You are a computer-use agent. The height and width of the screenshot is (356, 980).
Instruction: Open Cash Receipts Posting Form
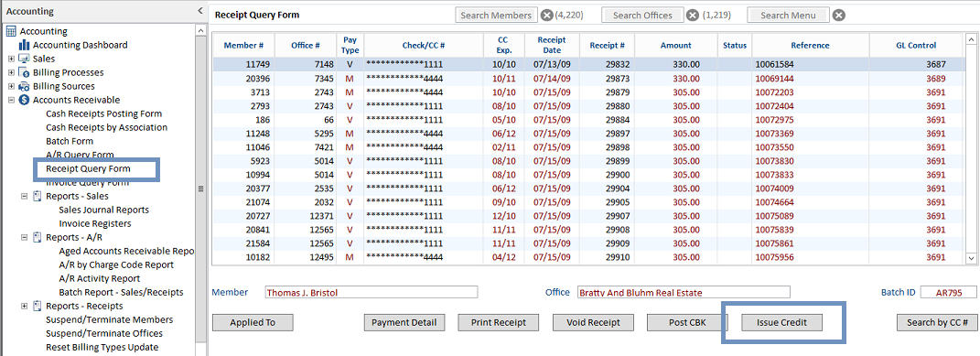pos(103,113)
